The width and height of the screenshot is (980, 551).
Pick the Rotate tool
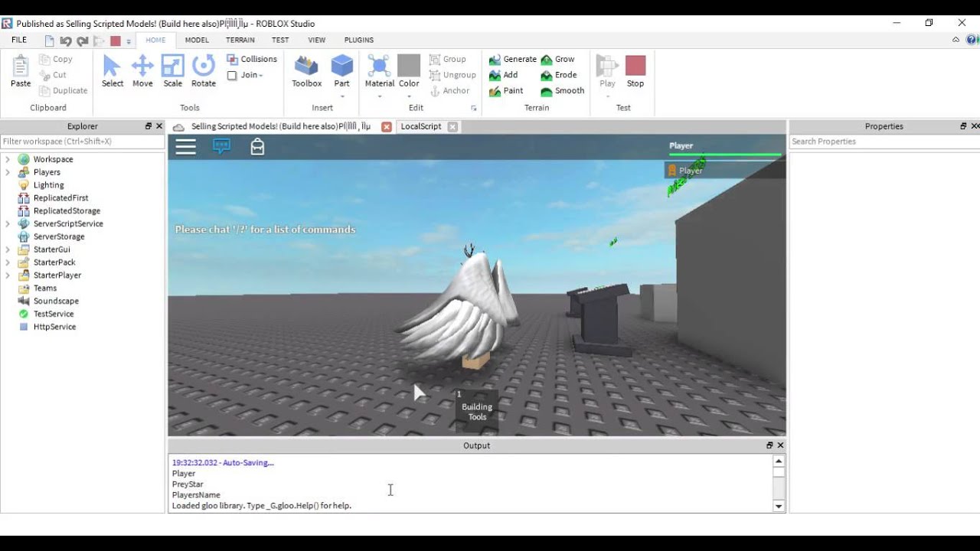(x=204, y=71)
